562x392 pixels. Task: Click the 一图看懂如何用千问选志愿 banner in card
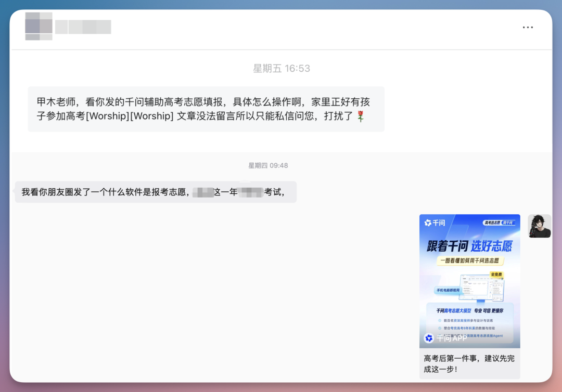[x=469, y=260]
